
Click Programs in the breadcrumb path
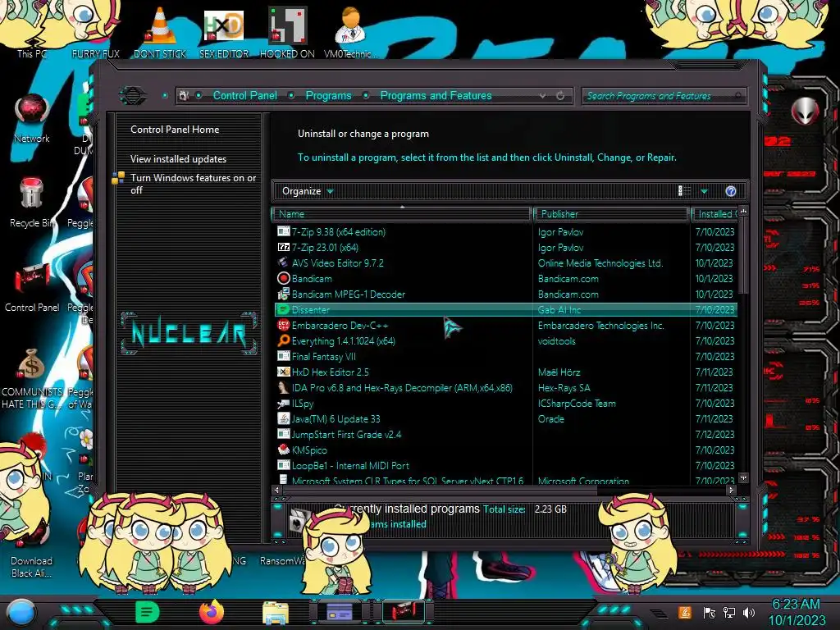[328, 96]
